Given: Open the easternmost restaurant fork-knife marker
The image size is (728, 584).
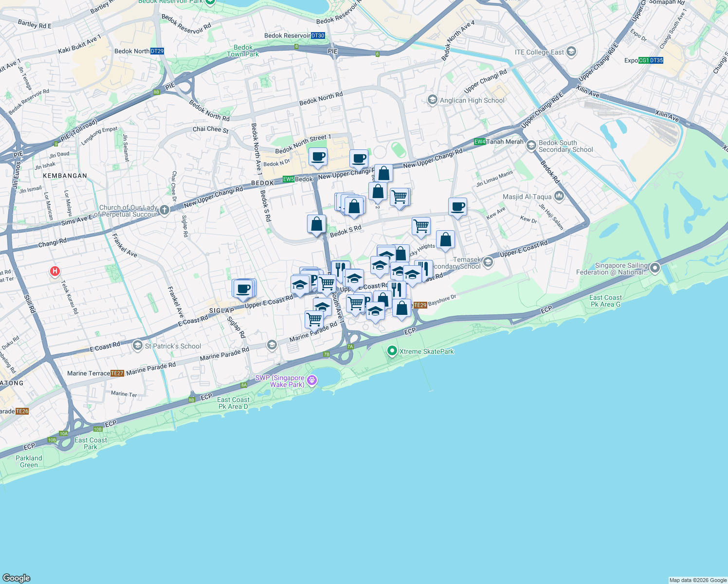Looking at the screenshot, I should click(x=424, y=268).
